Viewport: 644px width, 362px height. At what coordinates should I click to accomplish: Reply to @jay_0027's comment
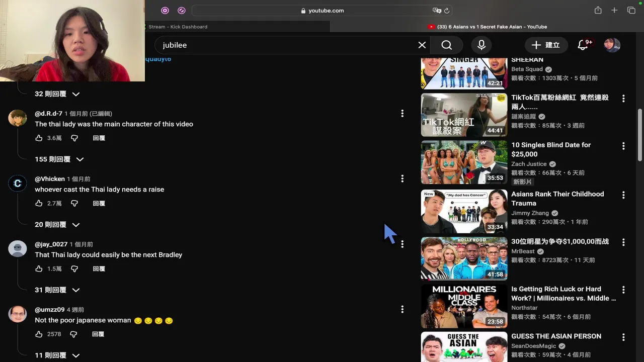pos(99,268)
